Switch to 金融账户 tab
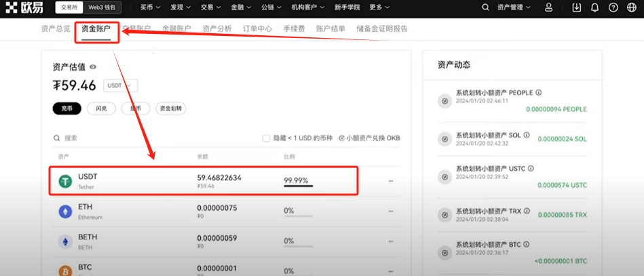The height and width of the screenshot is (276, 644). point(176,28)
